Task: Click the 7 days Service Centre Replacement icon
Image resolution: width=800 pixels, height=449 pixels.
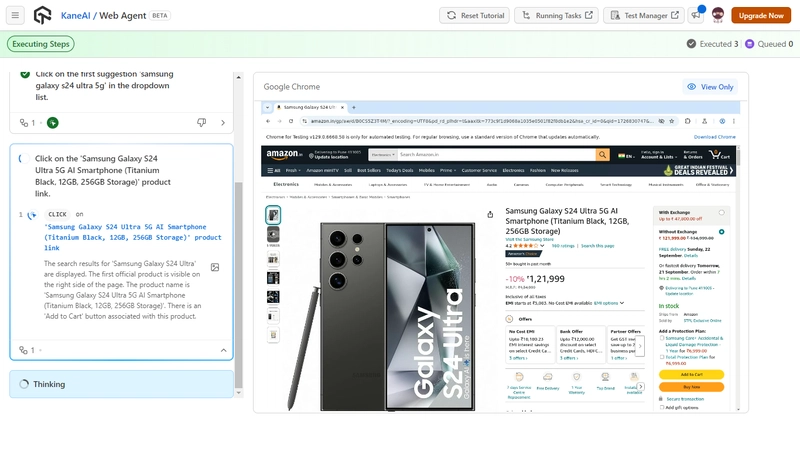Action: pos(519,377)
